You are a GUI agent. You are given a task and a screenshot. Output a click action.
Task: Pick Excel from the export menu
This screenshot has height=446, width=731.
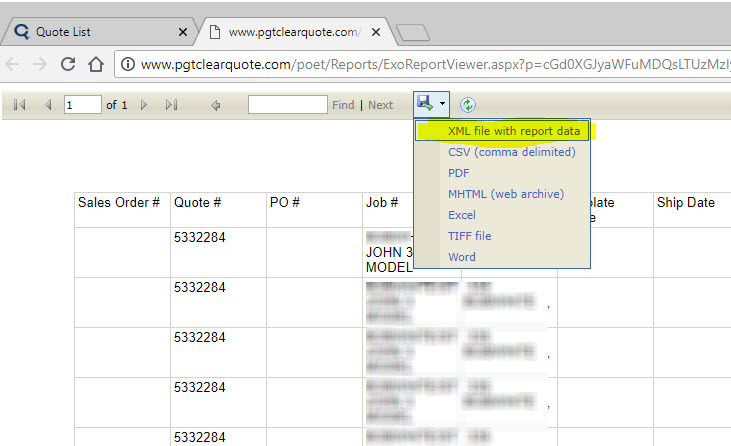(x=462, y=215)
